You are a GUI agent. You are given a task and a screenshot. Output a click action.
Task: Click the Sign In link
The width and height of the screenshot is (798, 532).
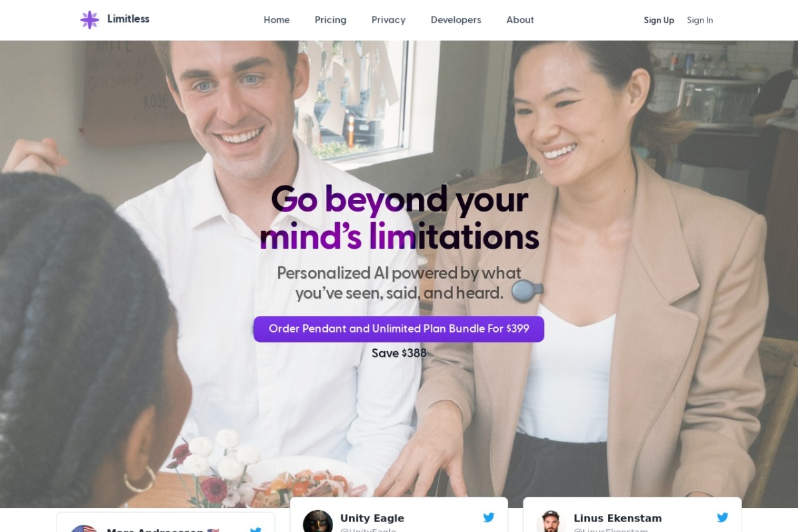click(700, 20)
